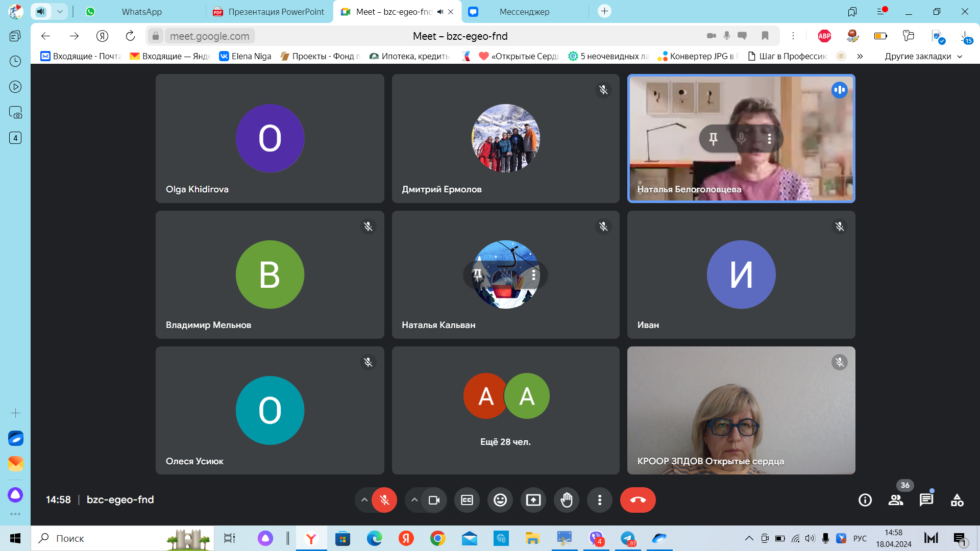Leave the call with red hang-up button
This screenshot has width=980, height=551.
coord(638,500)
